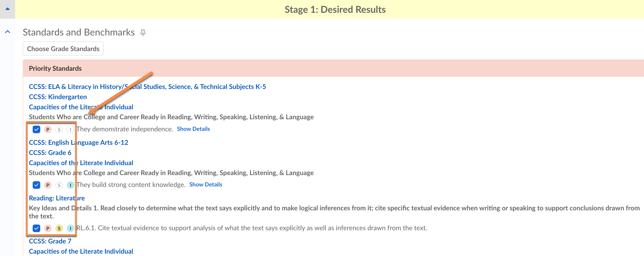
Task: Click P badge for 'They demonstrate independence'
Action: point(48,129)
